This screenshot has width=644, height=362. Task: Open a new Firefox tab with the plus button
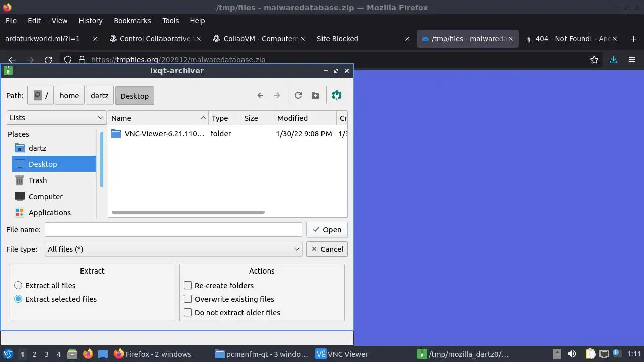pos(633,39)
